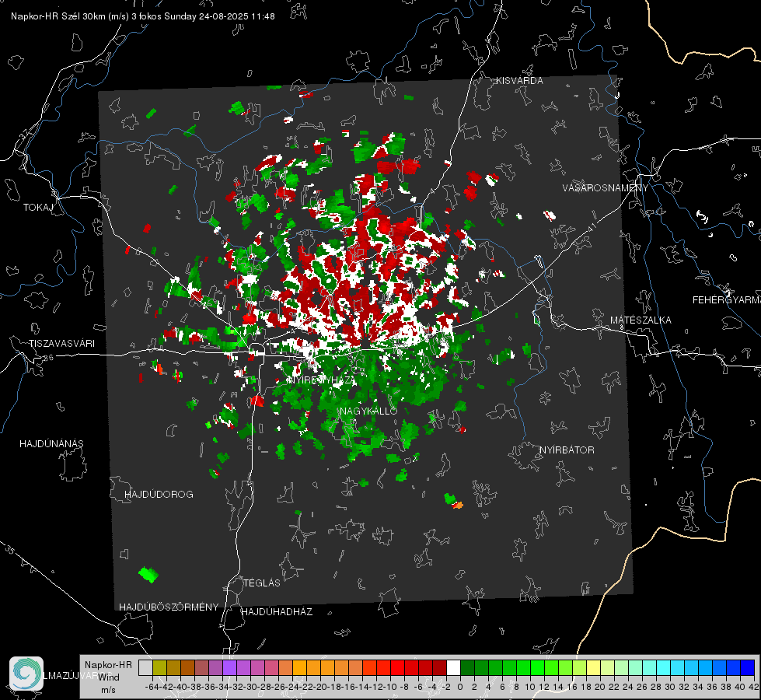Click the legend value -64
This screenshot has height=700, width=761.
152,687
